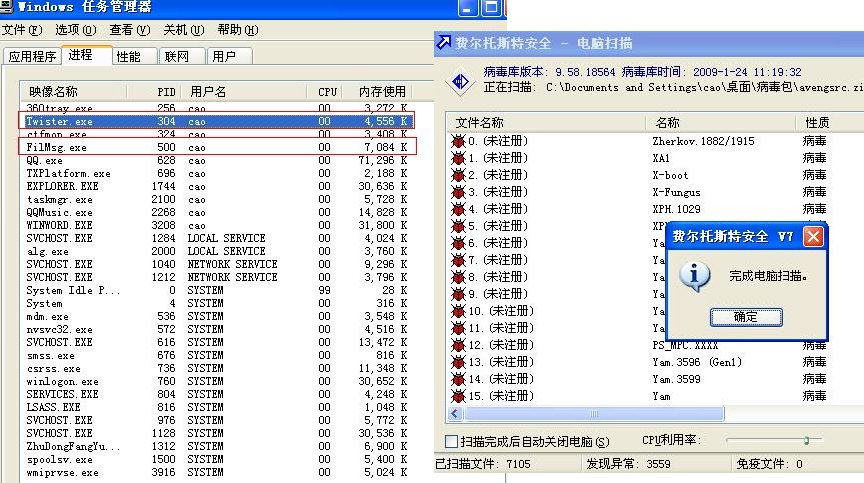Click the 性质 column header in scan list

click(x=829, y=122)
